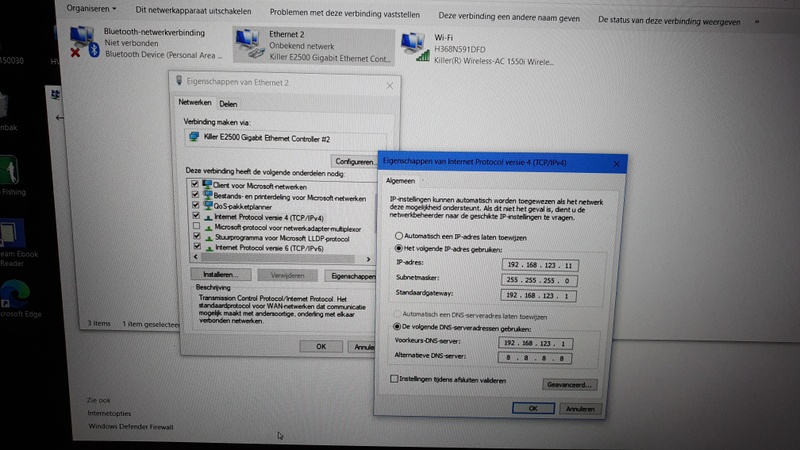Click the back arrow in the background window
The height and width of the screenshot is (450, 800).
pos(59,118)
